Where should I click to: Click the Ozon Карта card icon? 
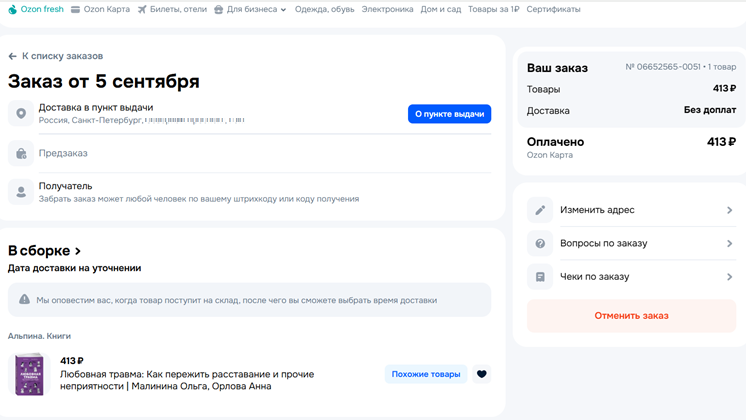pos(75,10)
